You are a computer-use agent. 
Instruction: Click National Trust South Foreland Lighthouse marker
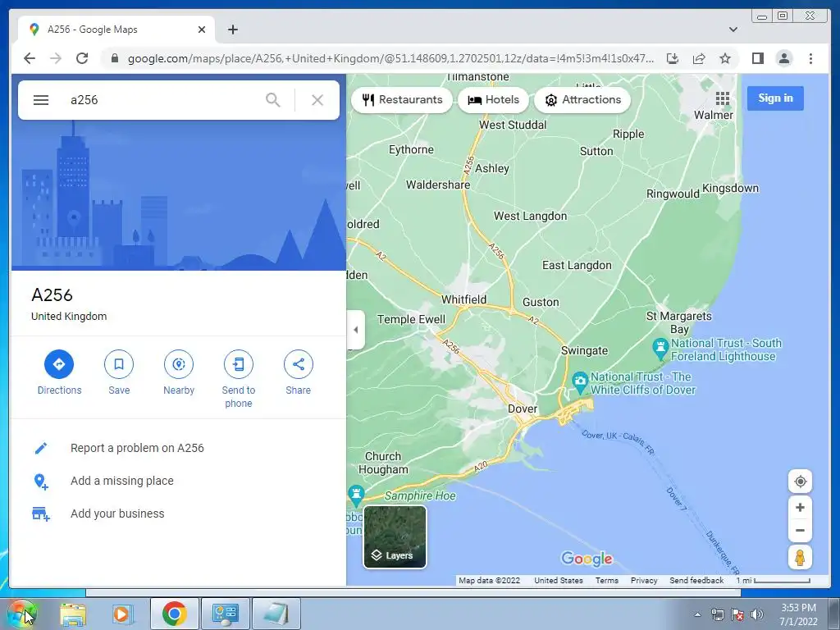coord(660,347)
